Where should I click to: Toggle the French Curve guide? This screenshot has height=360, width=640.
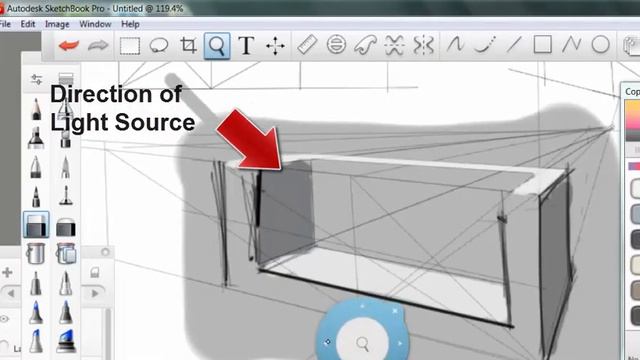tap(365, 45)
